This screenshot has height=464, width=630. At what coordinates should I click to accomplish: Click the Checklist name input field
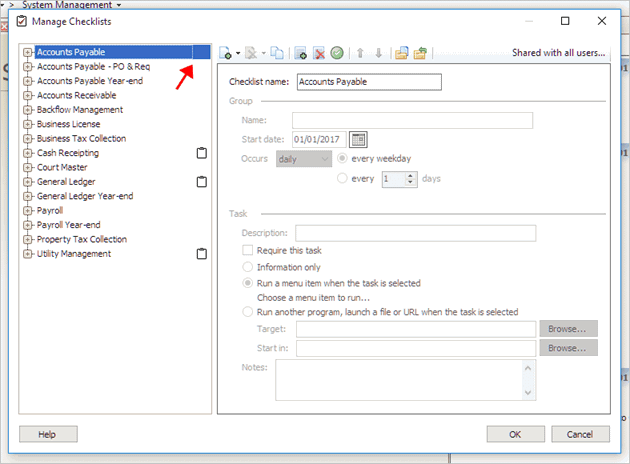[369, 82]
